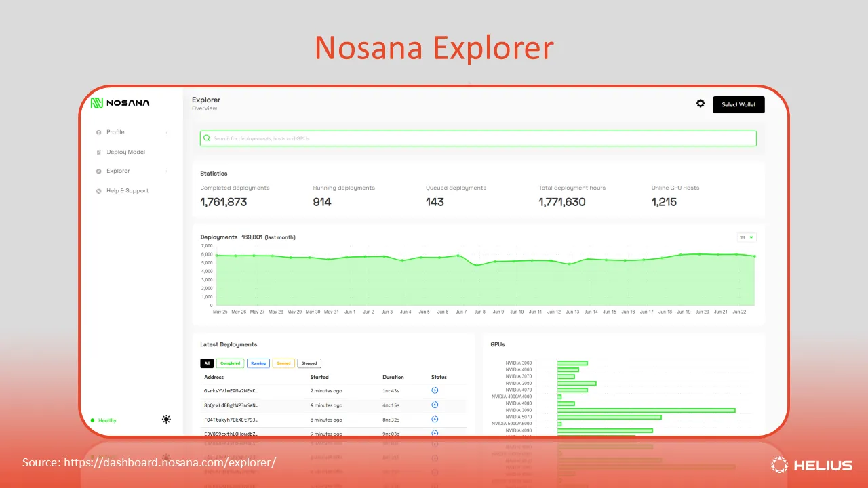
Task: Open Profile in the sidebar
Action: [115, 132]
